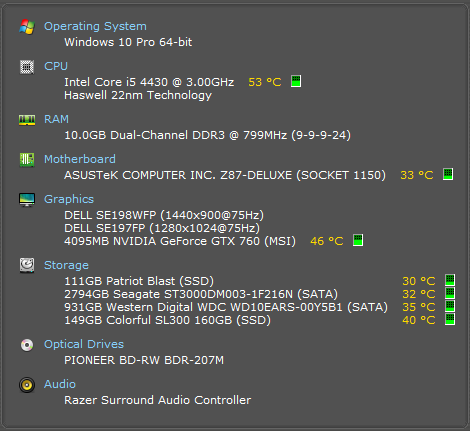Image resolution: width=470 pixels, height=431 pixels.
Task: Click the Optical Drives disc icon
Action: tap(27, 345)
